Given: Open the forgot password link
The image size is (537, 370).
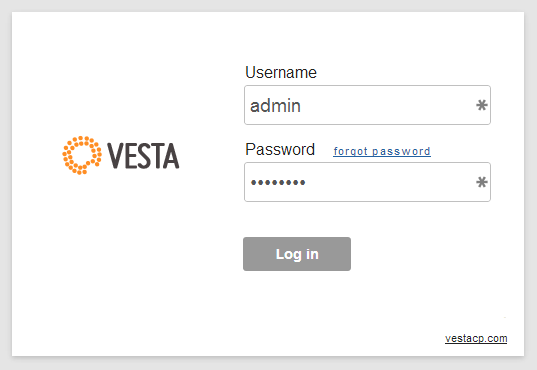Looking at the screenshot, I should pyautogui.click(x=382, y=151).
